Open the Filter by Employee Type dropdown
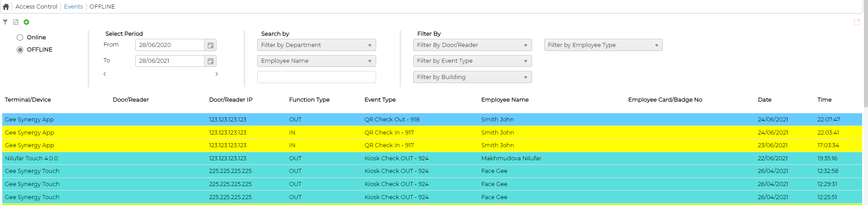The height and width of the screenshot is (205, 868). click(x=604, y=45)
